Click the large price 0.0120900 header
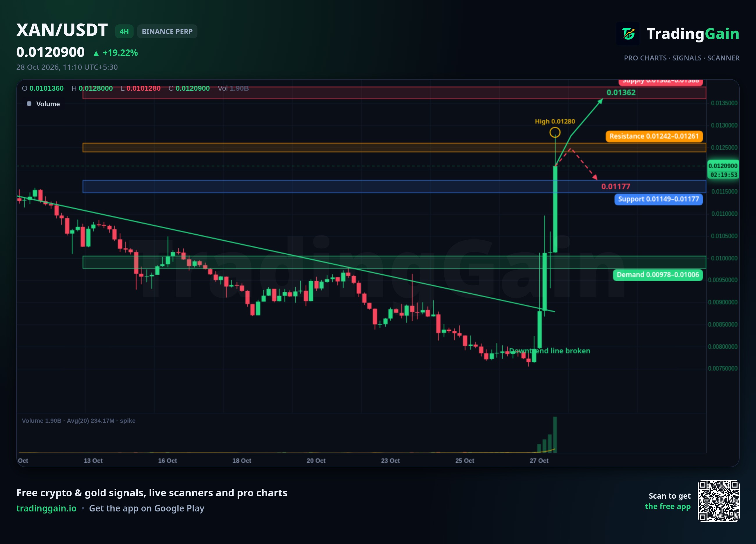This screenshot has width=756, height=544. [x=51, y=52]
